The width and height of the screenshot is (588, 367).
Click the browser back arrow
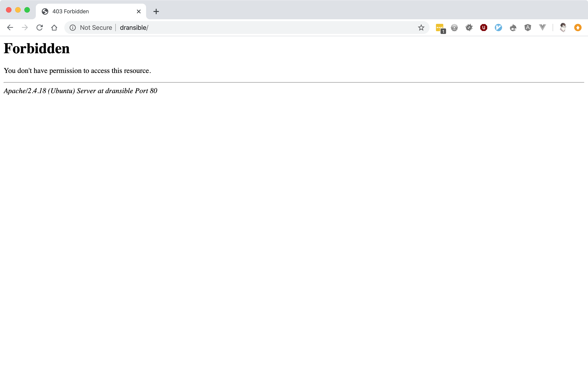[10, 28]
